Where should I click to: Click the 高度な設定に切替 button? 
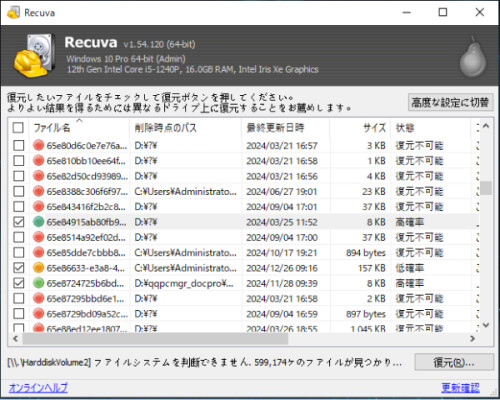[x=450, y=102]
